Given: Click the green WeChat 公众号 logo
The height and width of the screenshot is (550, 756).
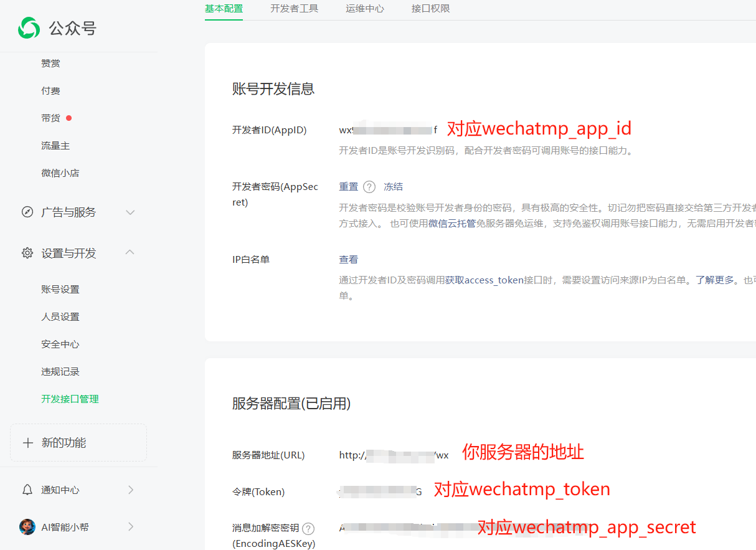Looking at the screenshot, I should 29,28.
